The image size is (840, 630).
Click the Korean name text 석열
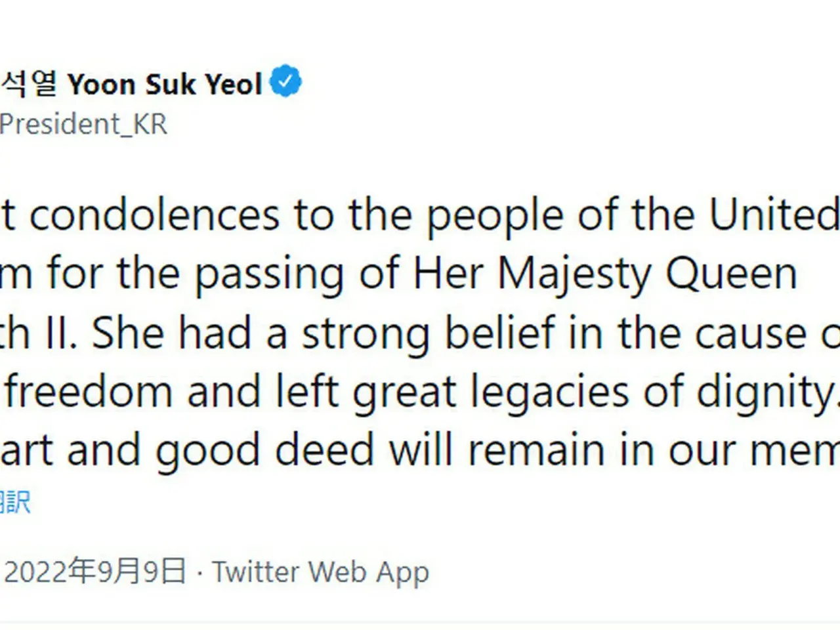[x=30, y=84]
